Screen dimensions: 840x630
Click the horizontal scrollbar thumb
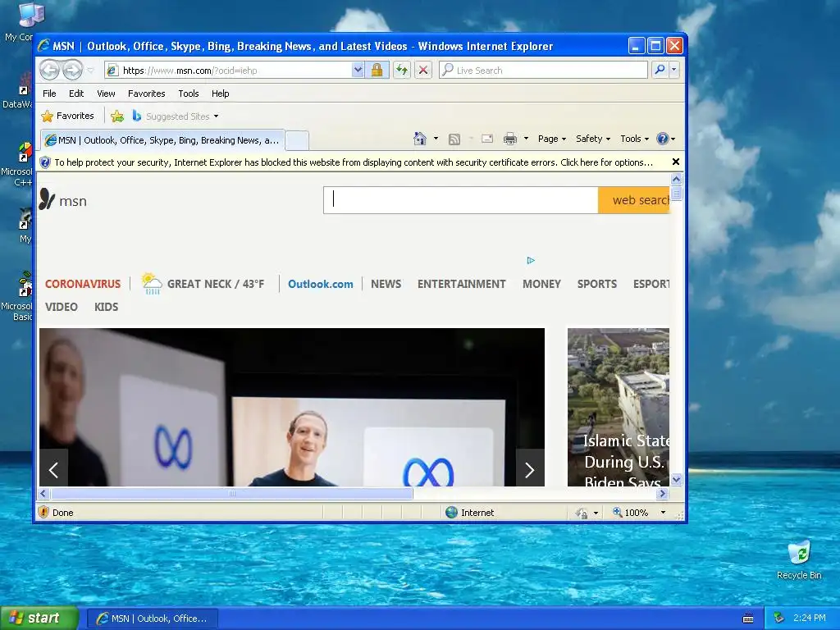click(232, 493)
